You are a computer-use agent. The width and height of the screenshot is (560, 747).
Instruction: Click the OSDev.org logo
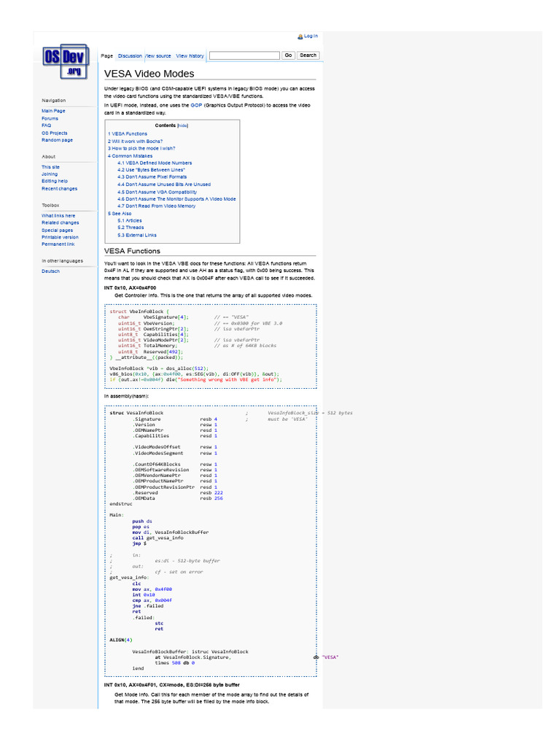point(65,61)
